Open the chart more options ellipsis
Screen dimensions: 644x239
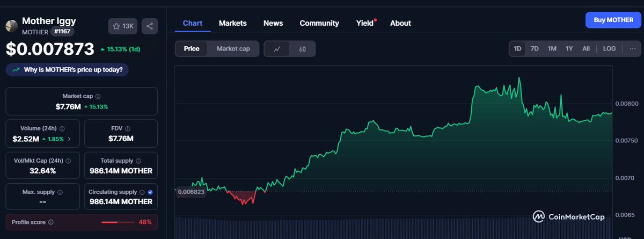click(633, 48)
